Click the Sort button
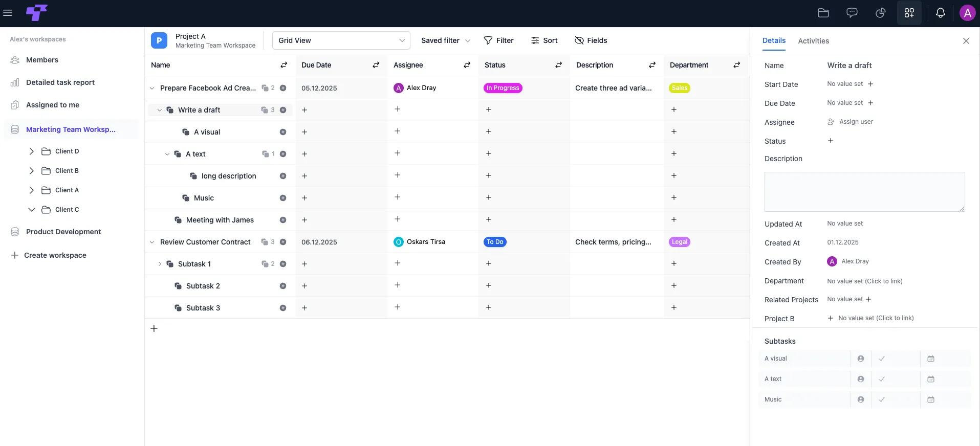 point(544,40)
